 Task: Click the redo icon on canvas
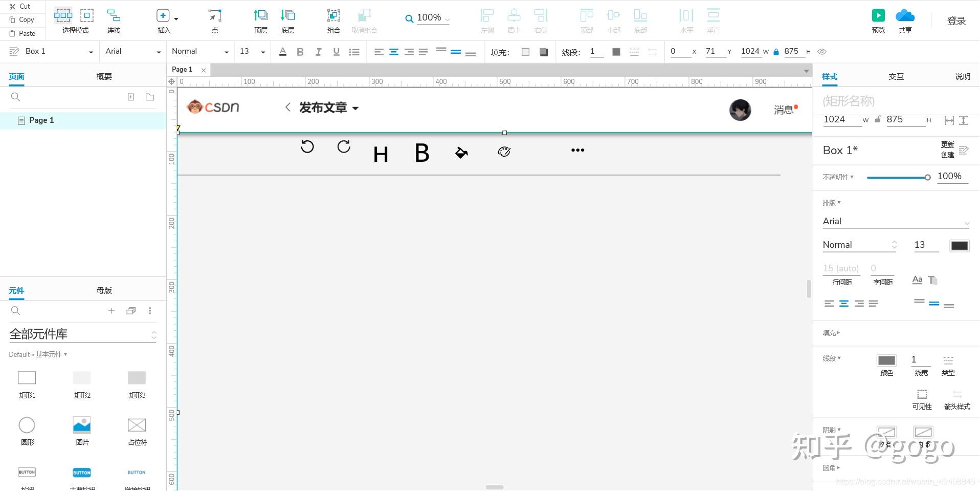(x=344, y=147)
